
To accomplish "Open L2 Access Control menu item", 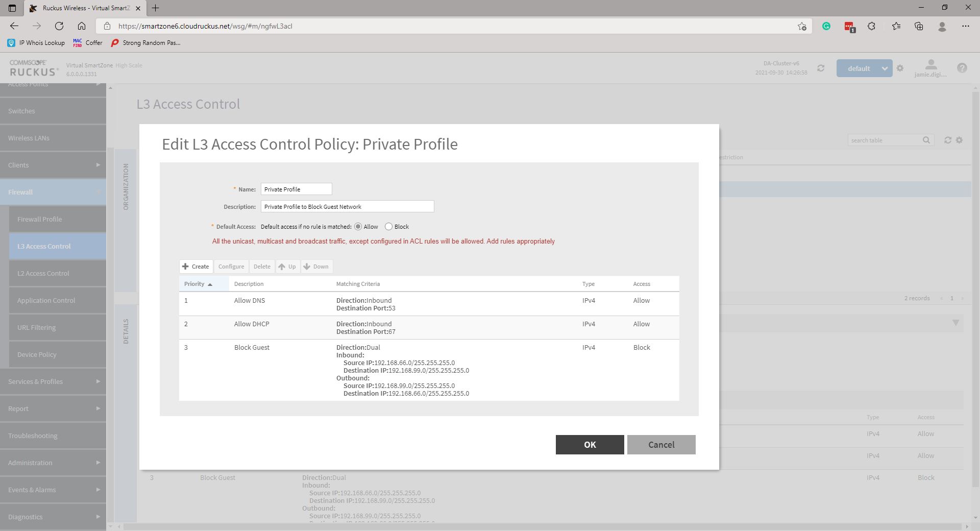I will (43, 273).
